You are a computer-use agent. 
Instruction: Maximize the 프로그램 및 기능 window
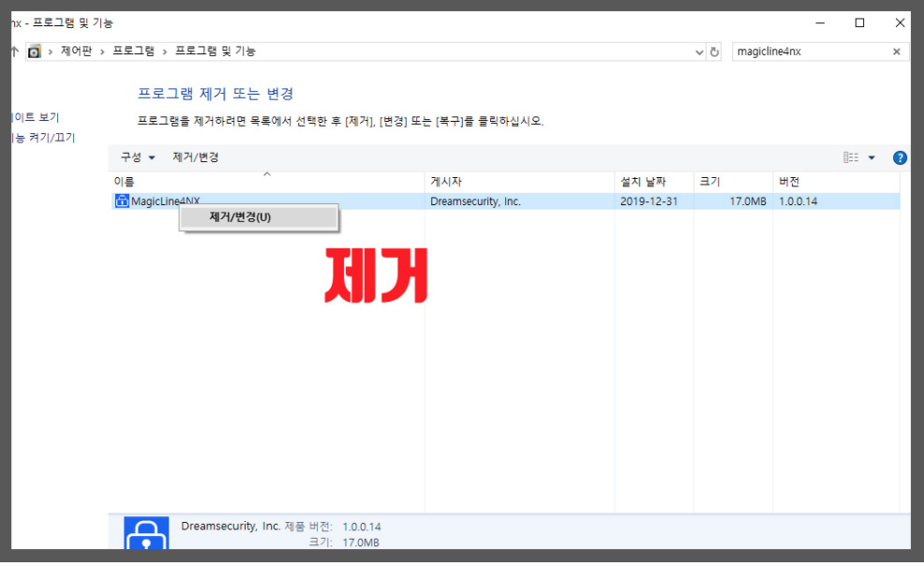[x=859, y=23]
